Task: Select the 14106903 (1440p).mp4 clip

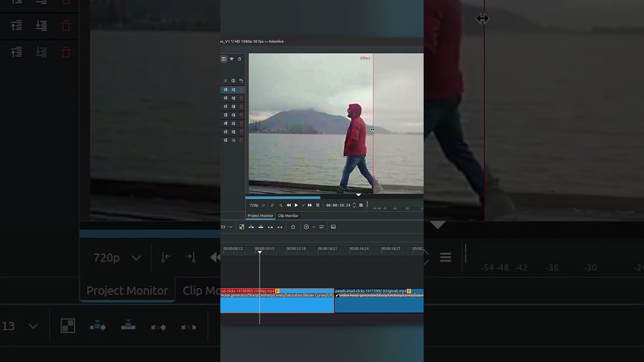Action: 277,301
